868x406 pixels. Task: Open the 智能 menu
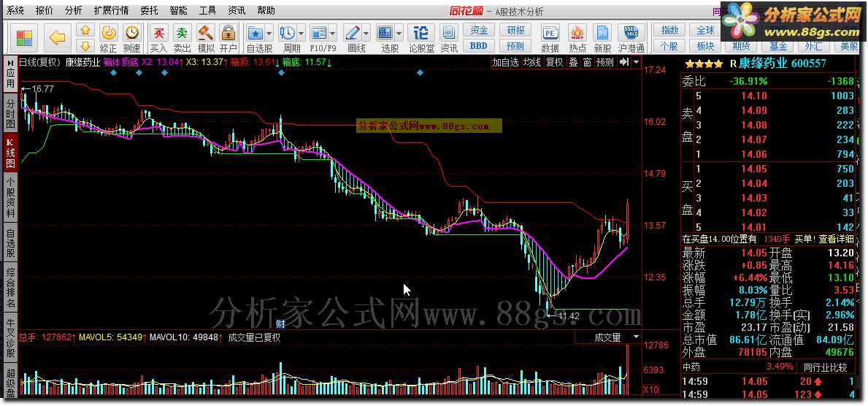(178, 10)
